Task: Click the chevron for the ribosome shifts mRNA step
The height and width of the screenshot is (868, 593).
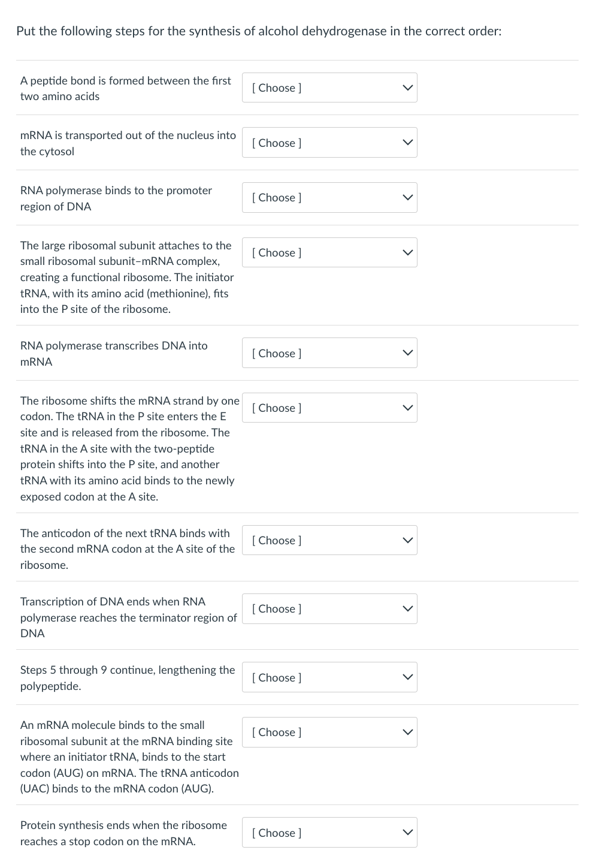Action: 407,408
